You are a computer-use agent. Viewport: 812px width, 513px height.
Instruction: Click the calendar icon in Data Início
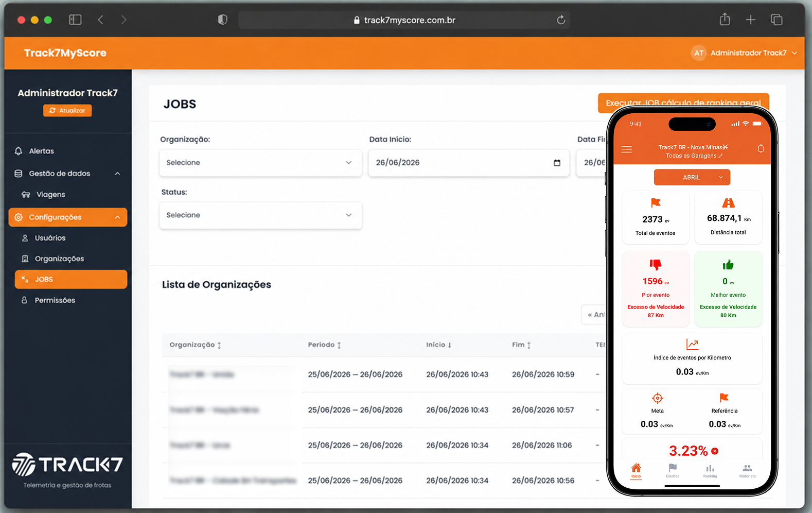[x=557, y=163]
